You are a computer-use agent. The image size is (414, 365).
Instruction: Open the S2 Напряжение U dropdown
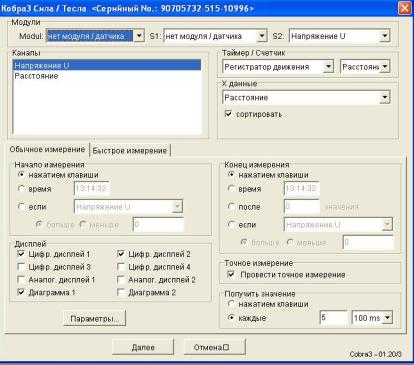point(385,36)
